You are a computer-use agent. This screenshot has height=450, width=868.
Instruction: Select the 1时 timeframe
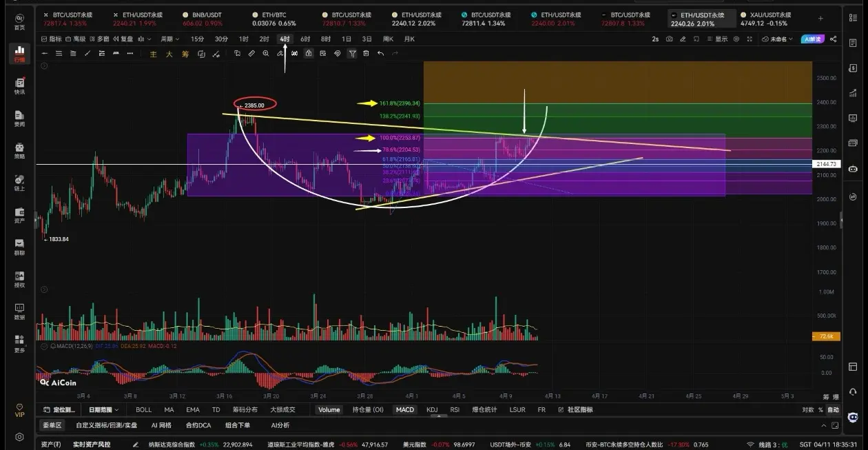(x=243, y=39)
